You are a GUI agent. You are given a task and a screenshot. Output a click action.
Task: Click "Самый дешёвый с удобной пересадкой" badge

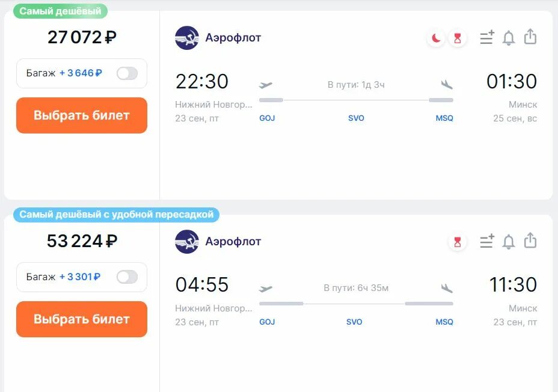(117, 215)
